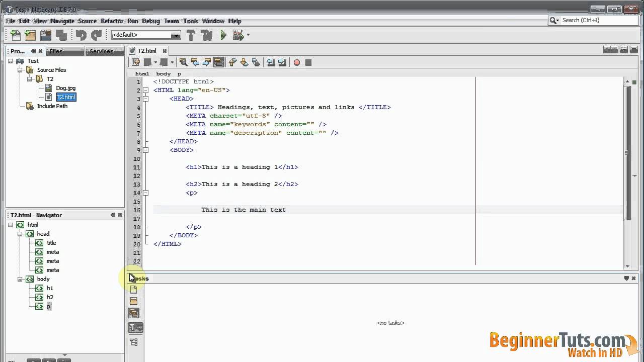
Task: Select Include Path node
Action: 52,106
